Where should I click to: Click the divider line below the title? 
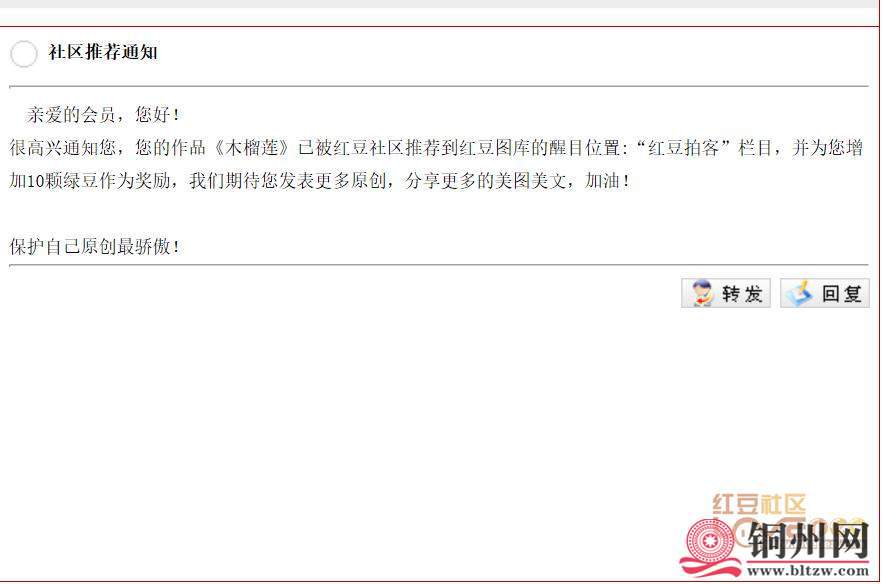click(x=439, y=87)
